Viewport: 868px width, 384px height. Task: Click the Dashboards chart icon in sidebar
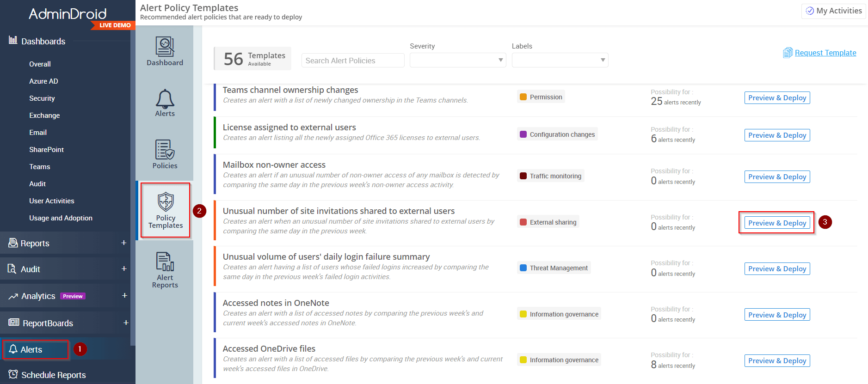coord(13,41)
